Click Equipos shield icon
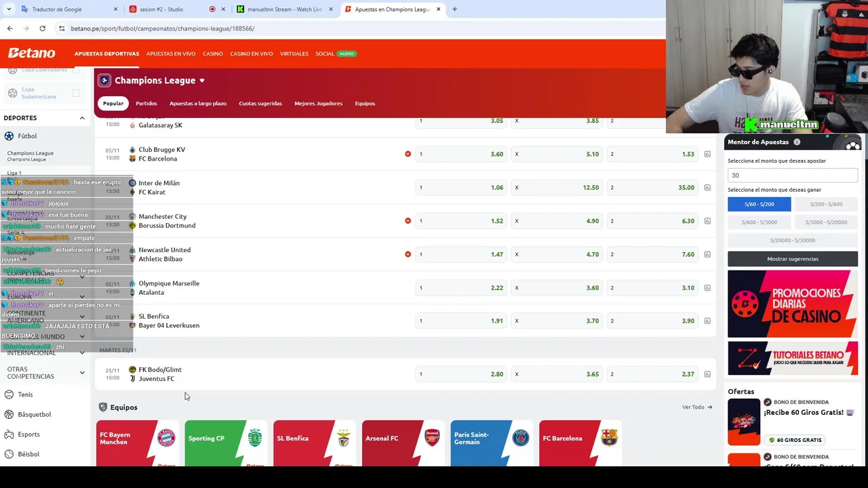 [x=103, y=407]
